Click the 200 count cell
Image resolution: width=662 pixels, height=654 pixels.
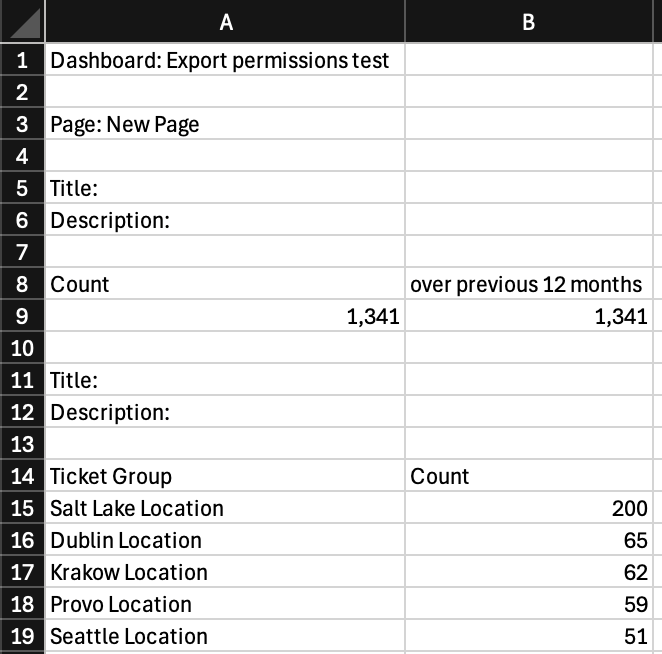pos(529,508)
